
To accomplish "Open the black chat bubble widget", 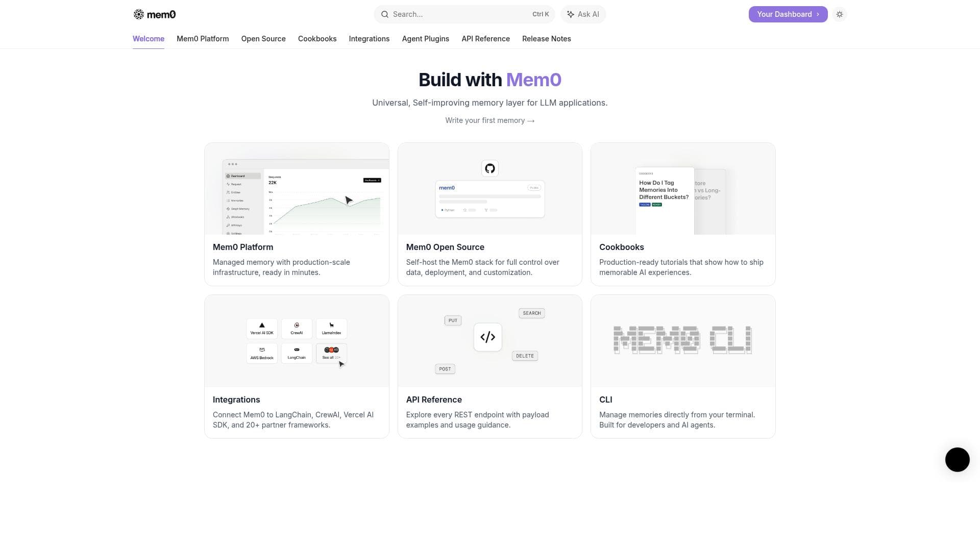I will (x=957, y=460).
